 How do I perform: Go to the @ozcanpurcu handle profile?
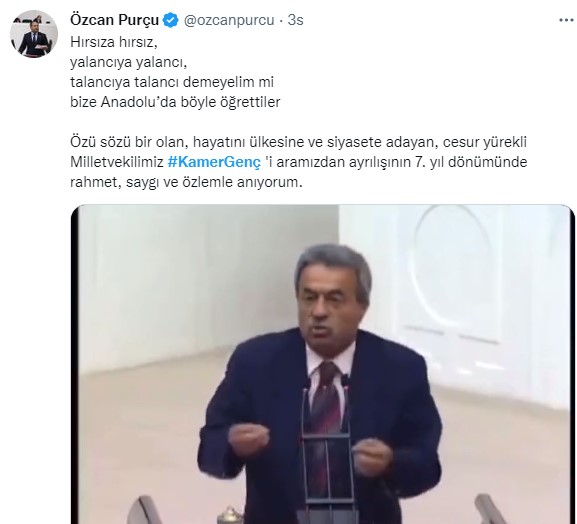coord(229,20)
